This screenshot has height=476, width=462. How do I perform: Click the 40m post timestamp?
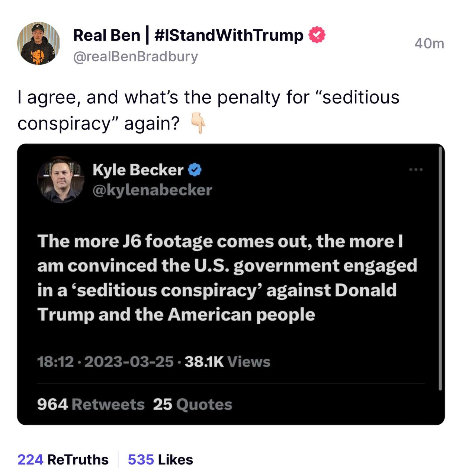(x=429, y=44)
